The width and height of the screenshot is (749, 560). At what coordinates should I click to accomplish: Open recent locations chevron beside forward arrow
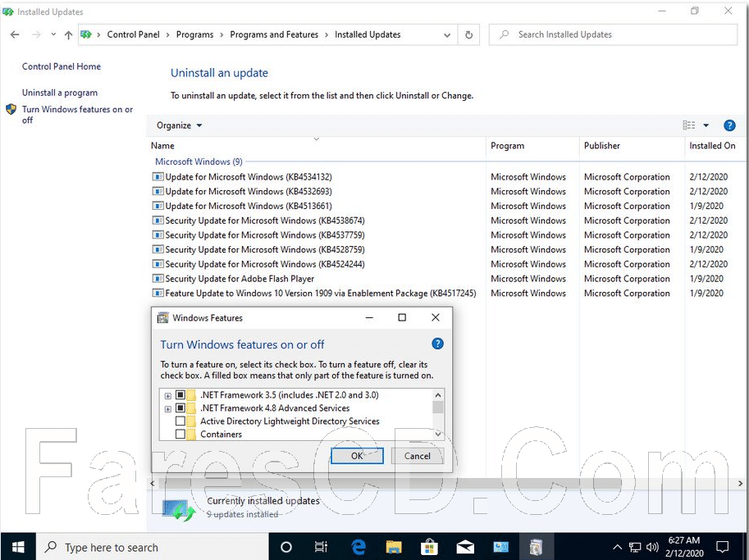[x=53, y=34]
